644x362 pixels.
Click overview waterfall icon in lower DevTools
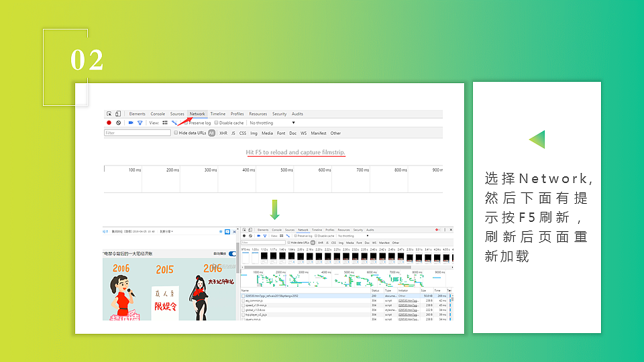[288, 236]
